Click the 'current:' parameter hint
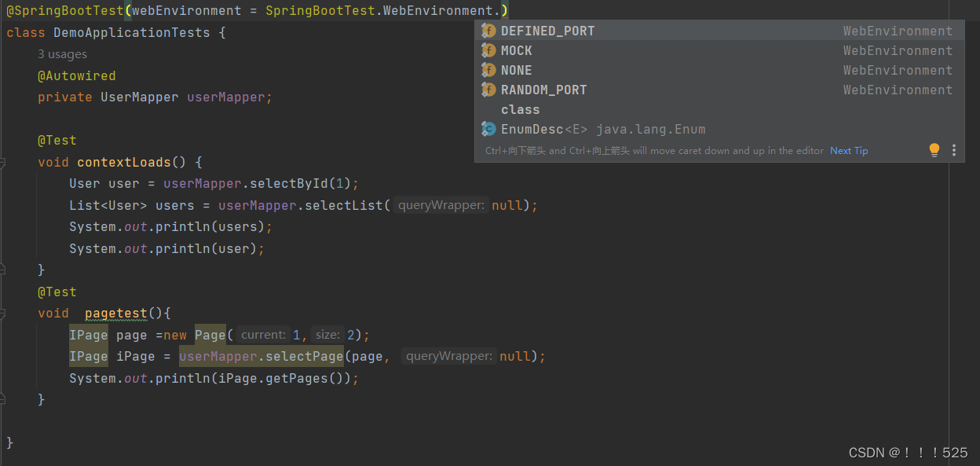Viewport: 980px width, 466px height. coord(263,335)
